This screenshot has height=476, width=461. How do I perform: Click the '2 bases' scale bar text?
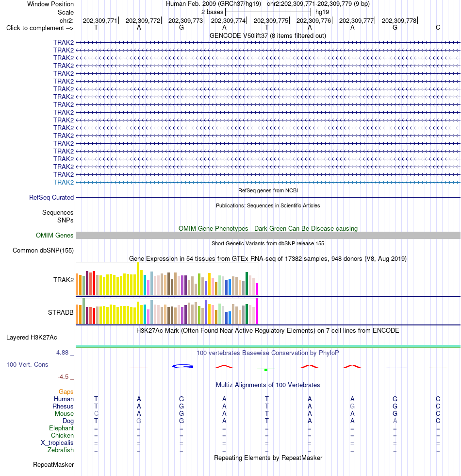coord(213,12)
